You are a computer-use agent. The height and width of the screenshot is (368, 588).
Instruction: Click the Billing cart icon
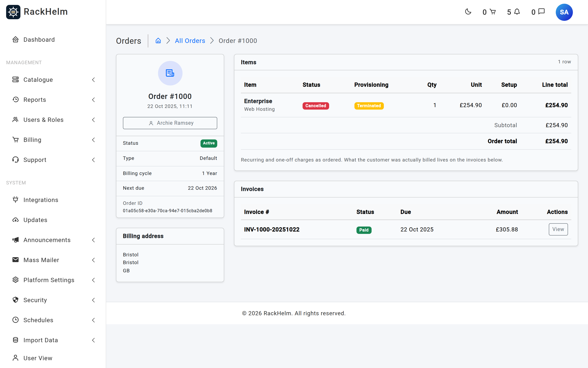[x=16, y=140]
